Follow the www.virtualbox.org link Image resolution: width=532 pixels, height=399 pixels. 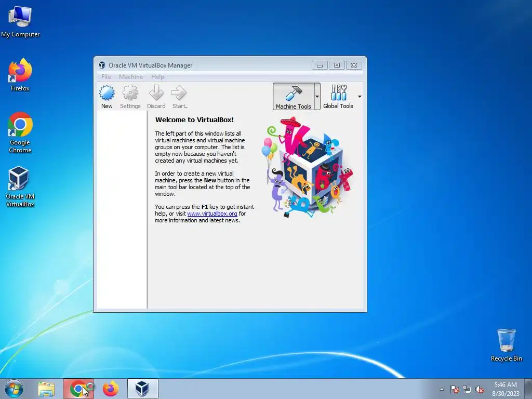(x=212, y=214)
